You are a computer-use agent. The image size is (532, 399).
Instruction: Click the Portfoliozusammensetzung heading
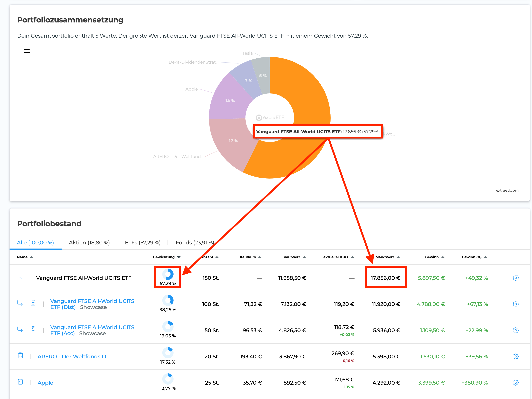[70, 20]
